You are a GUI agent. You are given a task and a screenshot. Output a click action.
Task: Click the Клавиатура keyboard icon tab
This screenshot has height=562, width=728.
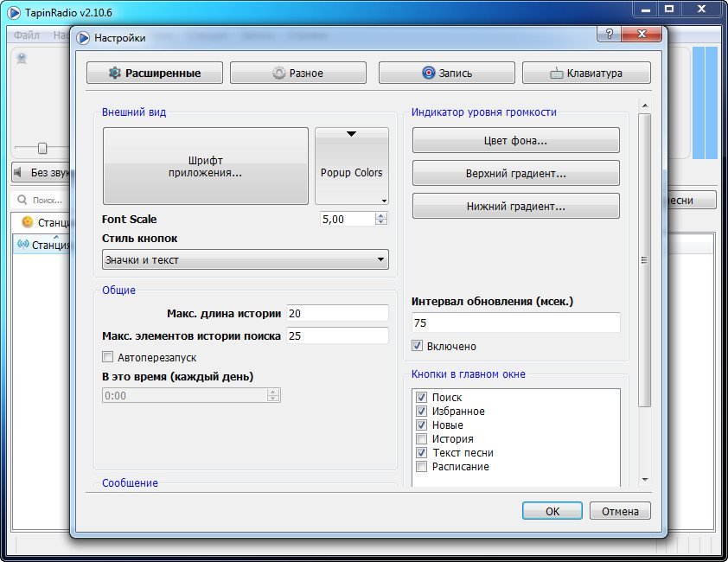586,73
